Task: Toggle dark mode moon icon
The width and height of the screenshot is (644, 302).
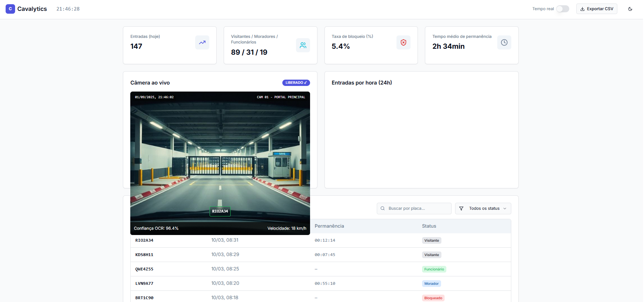Action: pyautogui.click(x=630, y=9)
